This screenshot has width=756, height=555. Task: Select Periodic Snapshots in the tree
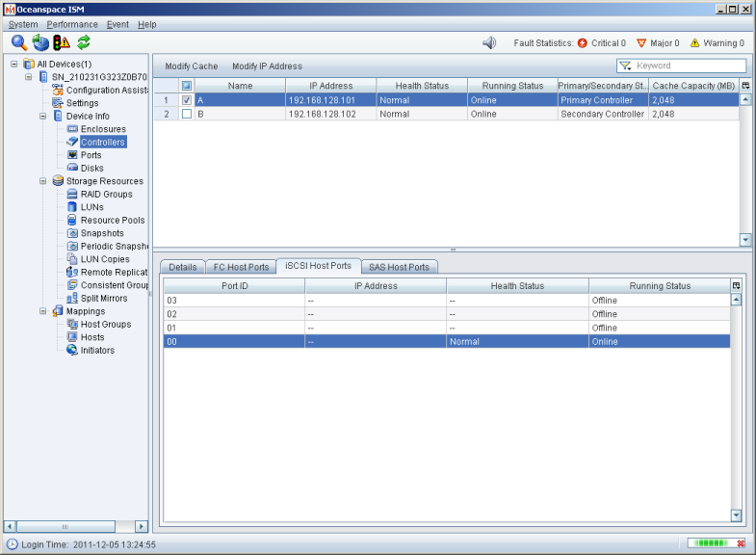(115, 246)
